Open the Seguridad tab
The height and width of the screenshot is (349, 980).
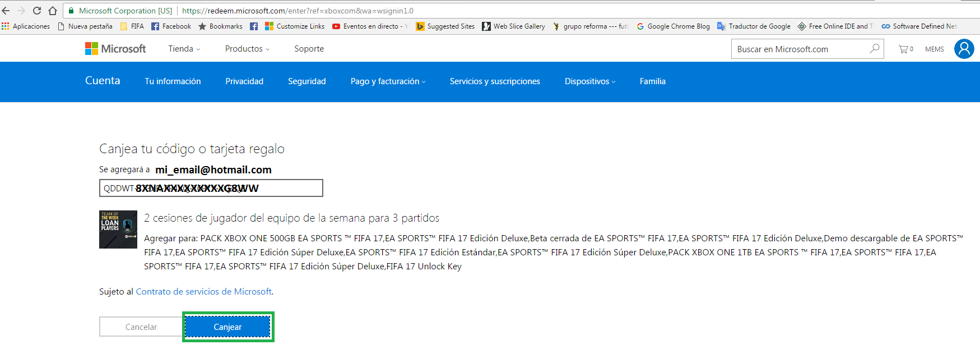pyautogui.click(x=306, y=81)
